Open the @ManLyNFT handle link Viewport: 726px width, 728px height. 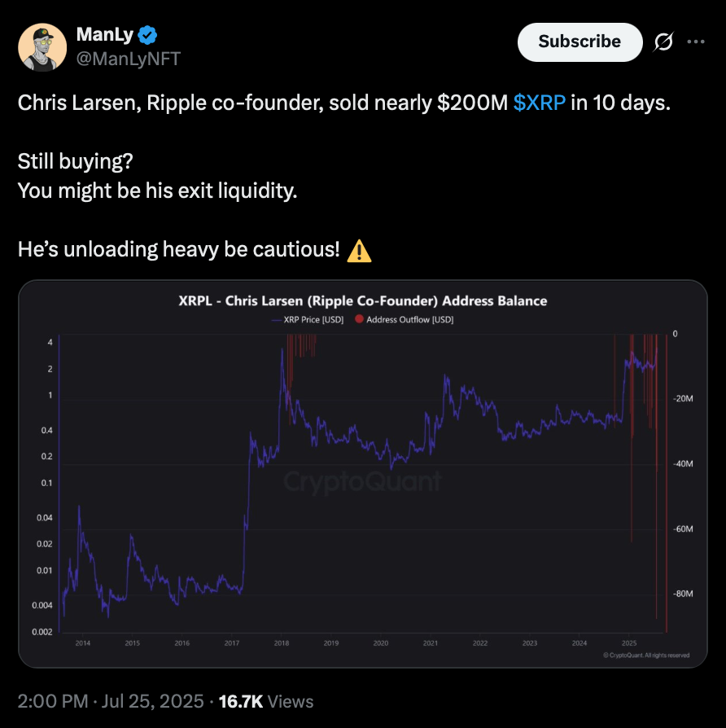tap(129, 59)
